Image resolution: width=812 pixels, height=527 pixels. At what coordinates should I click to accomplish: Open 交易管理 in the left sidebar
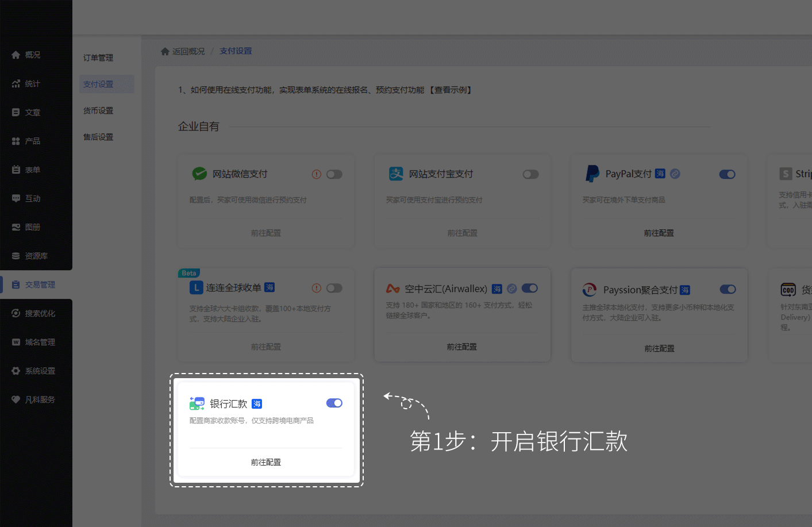click(40, 284)
